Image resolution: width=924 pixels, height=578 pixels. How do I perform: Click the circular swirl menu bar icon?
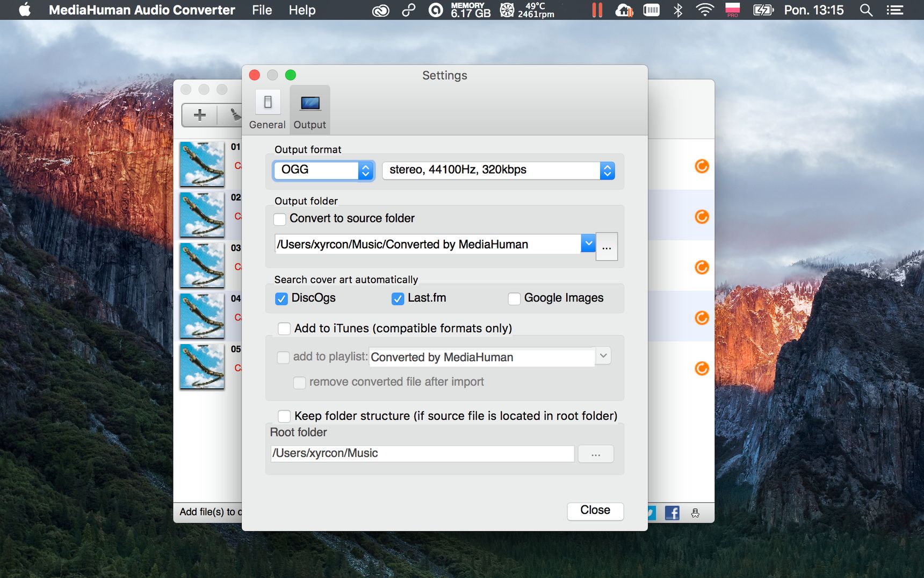436,10
